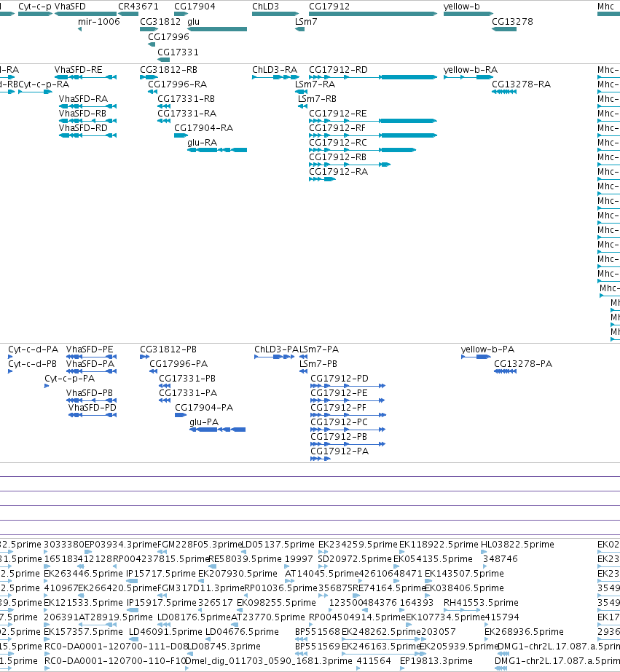Select the LSm7-RB transcript label

coord(318,99)
